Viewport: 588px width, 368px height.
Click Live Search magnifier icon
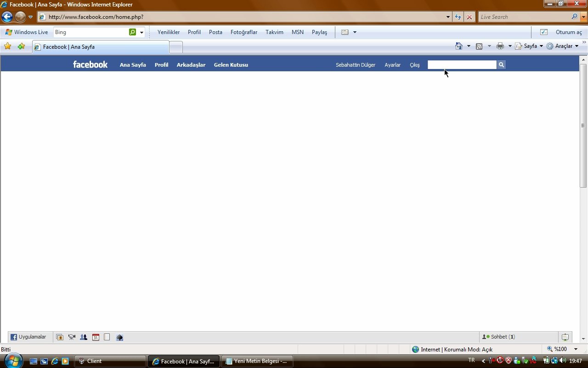pos(575,17)
